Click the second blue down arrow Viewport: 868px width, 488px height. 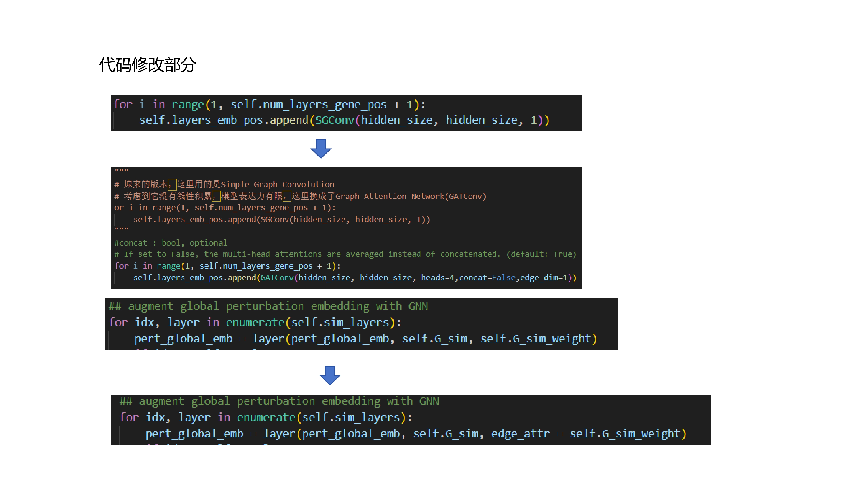(x=330, y=375)
